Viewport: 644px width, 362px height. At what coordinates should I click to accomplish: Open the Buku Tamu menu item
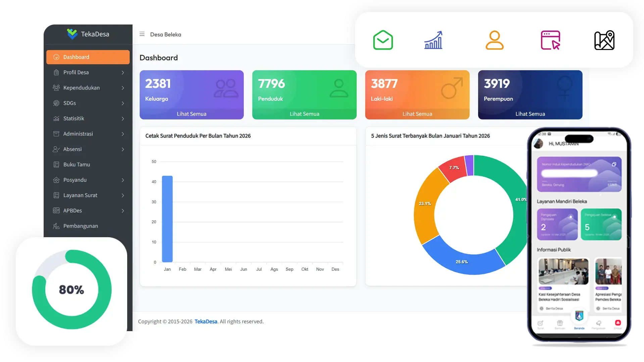77,164
